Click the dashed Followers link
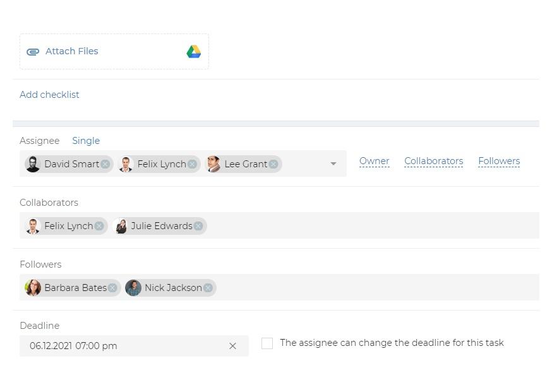This screenshot has width=552, height=392. 499,161
